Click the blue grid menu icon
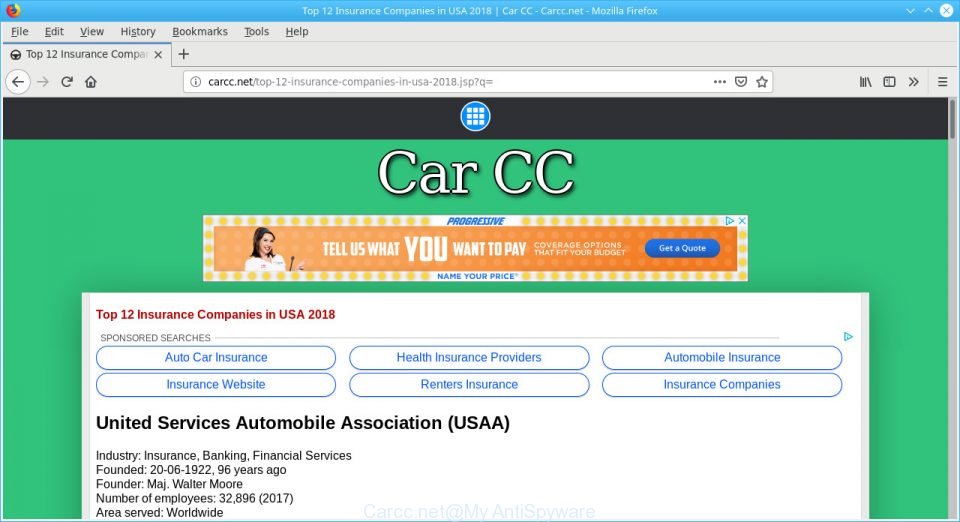Screen dimensions: 960x522 [x=475, y=116]
